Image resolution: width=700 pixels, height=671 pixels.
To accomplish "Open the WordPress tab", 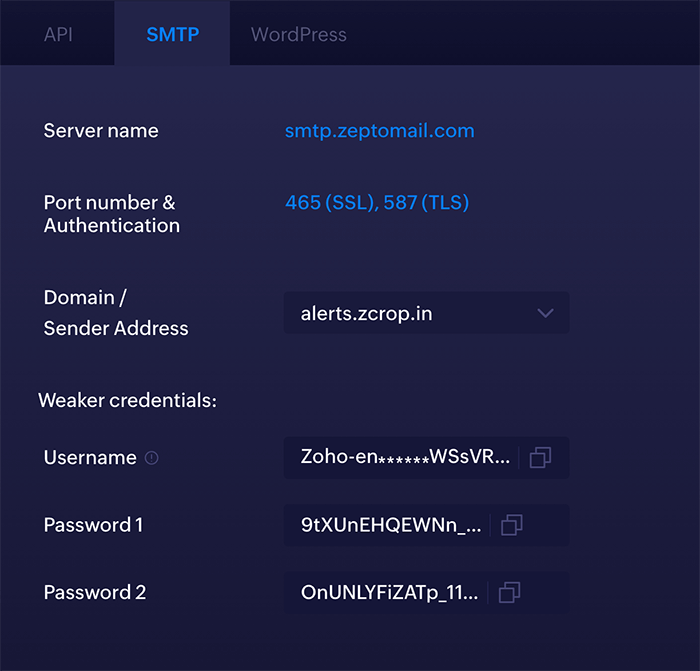I will pos(298,34).
